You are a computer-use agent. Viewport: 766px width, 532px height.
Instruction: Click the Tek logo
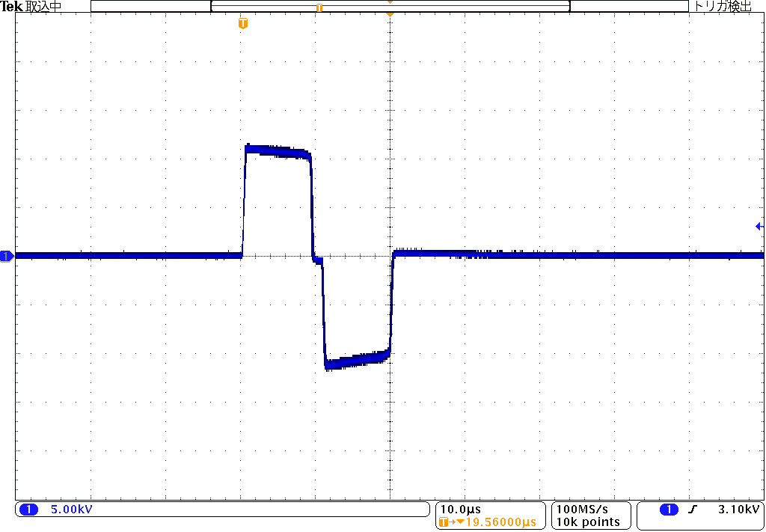(13, 7)
